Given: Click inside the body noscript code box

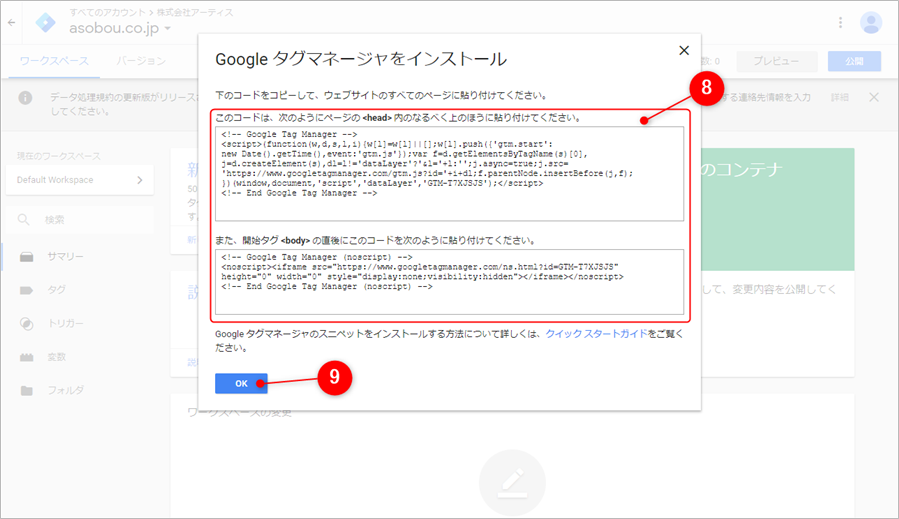Looking at the screenshot, I should [x=450, y=282].
